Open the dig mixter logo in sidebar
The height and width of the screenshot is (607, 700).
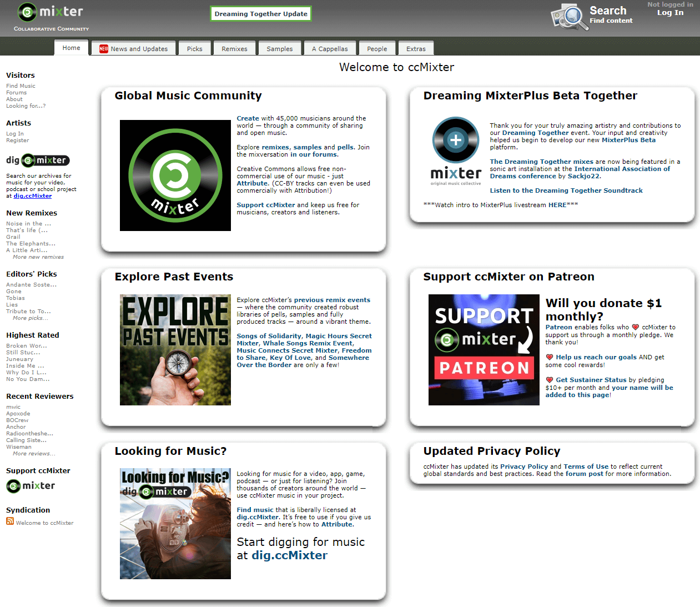click(x=38, y=160)
